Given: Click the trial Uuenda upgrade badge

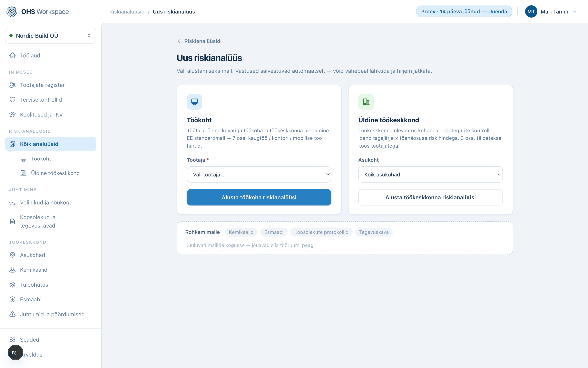Looking at the screenshot, I should point(464,11).
